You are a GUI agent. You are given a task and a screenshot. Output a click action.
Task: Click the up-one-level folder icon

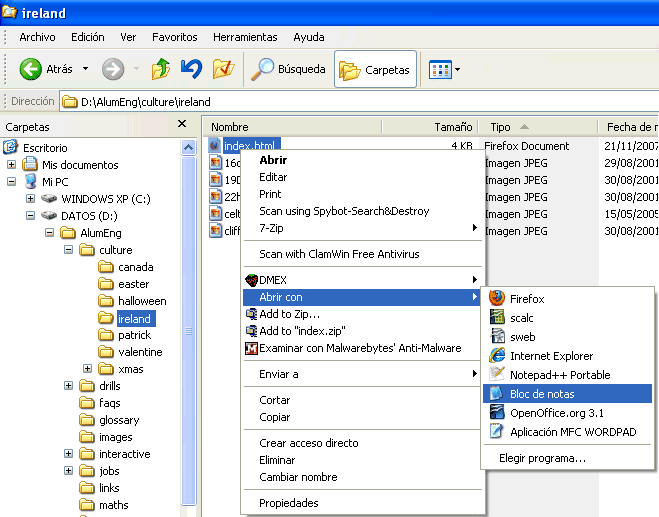(x=160, y=69)
